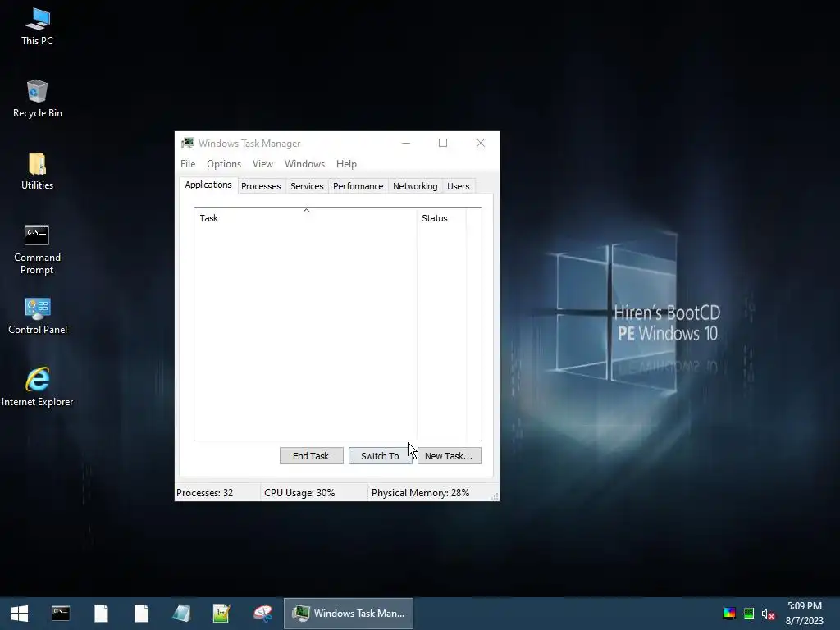Sort by the Status column header

(441, 218)
